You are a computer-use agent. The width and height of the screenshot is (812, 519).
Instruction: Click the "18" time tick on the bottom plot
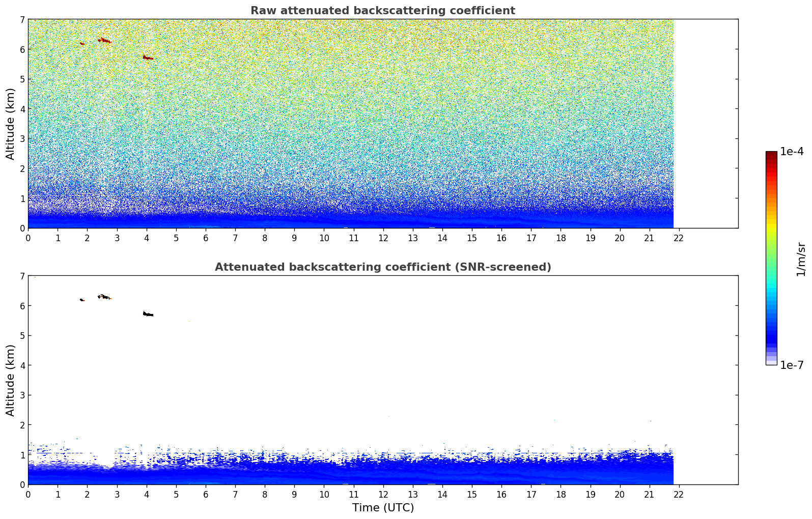point(561,495)
